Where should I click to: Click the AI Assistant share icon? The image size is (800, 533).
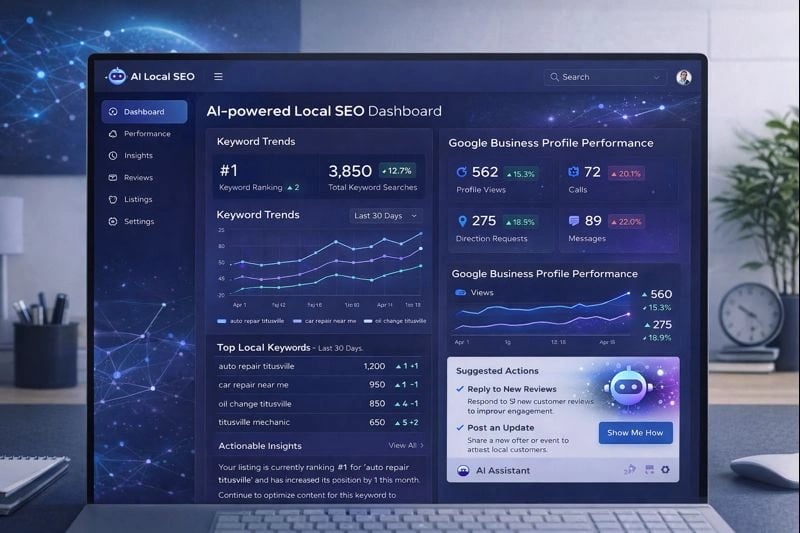point(630,469)
